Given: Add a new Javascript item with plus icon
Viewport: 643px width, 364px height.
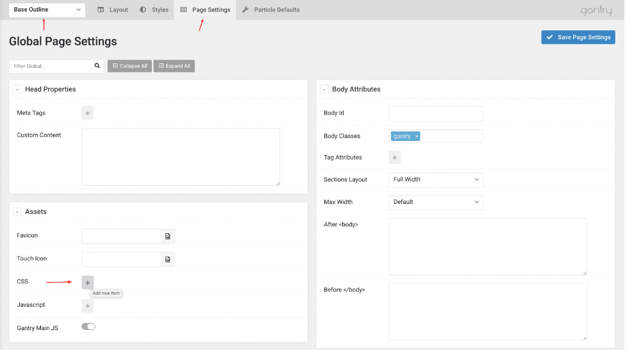Looking at the screenshot, I should (88, 306).
